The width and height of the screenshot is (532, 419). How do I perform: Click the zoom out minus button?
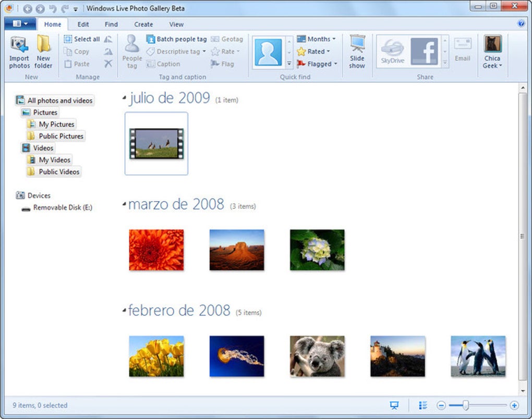pyautogui.click(x=441, y=405)
